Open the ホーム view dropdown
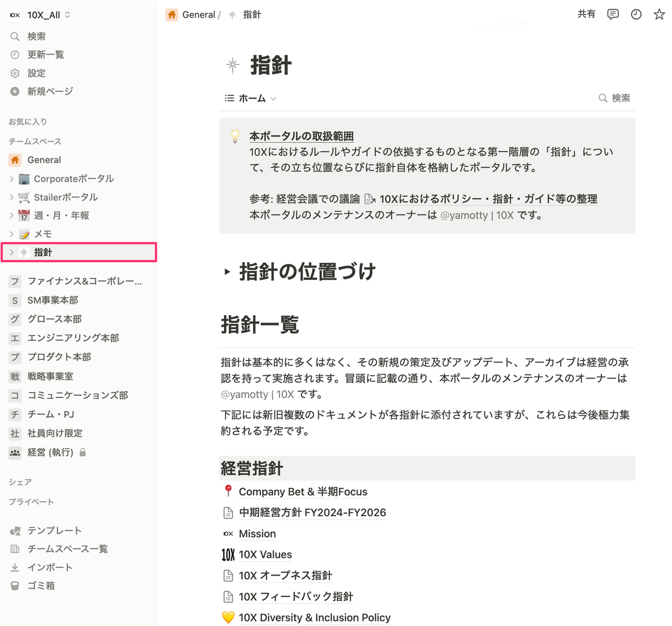Image resolution: width=672 pixels, height=626 pixels. point(251,98)
